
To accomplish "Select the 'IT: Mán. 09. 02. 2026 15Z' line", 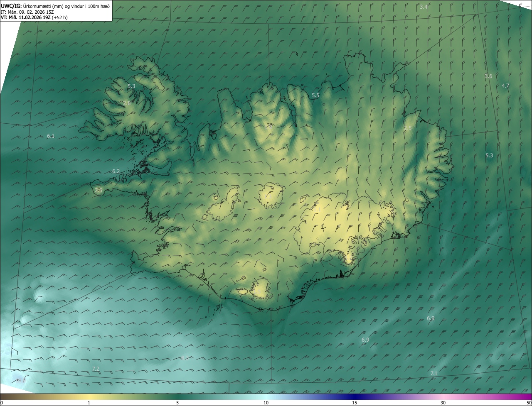I will (27, 12).
